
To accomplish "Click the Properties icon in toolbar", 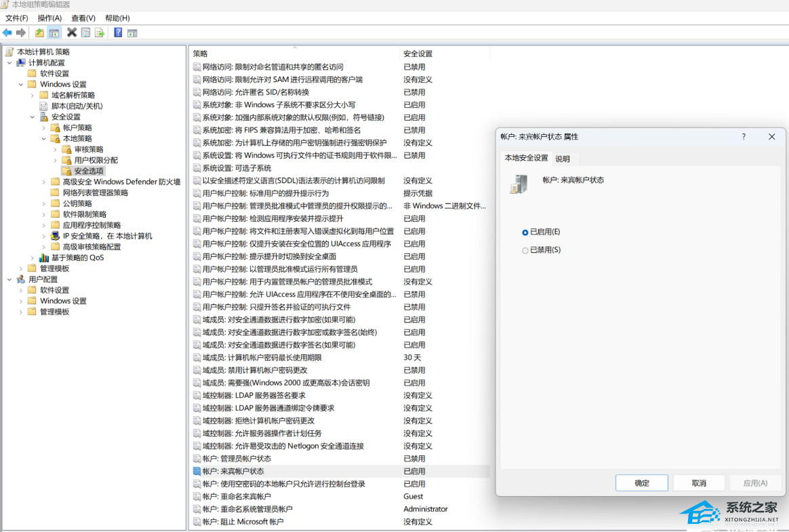I will 85,33.
